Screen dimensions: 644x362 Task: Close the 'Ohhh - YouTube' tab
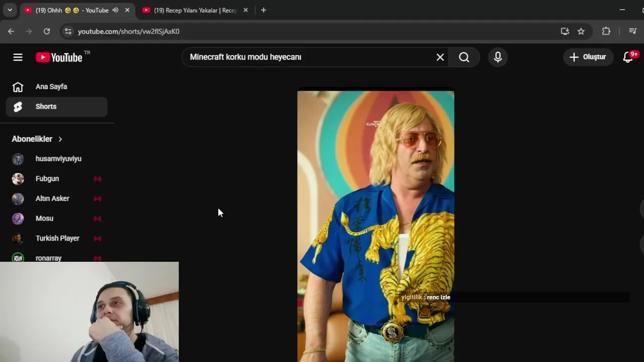(x=127, y=10)
